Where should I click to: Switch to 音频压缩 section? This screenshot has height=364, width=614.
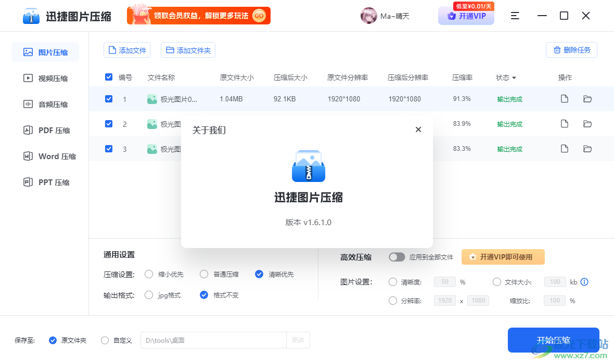(x=45, y=104)
